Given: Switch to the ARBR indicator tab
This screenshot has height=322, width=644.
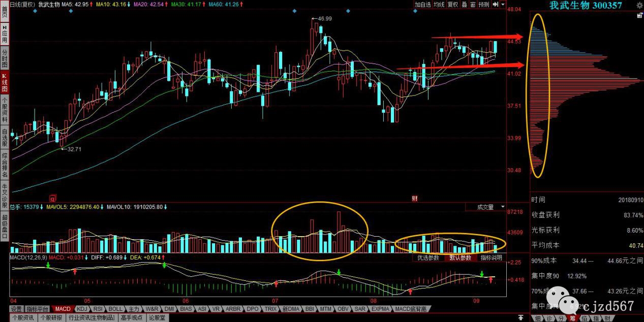Looking at the screenshot, I should tap(233, 309).
